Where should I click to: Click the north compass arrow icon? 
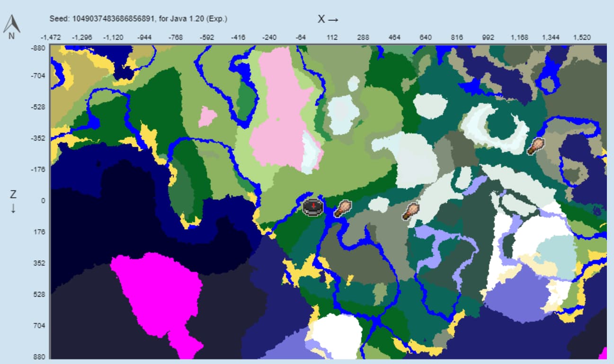(x=11, y=24)
